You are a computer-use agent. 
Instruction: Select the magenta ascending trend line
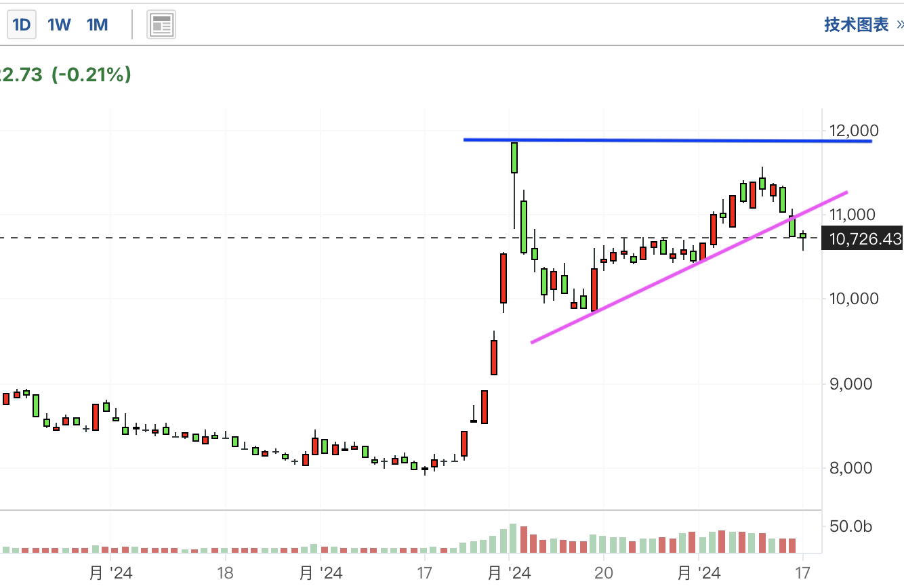click(689, 268)
